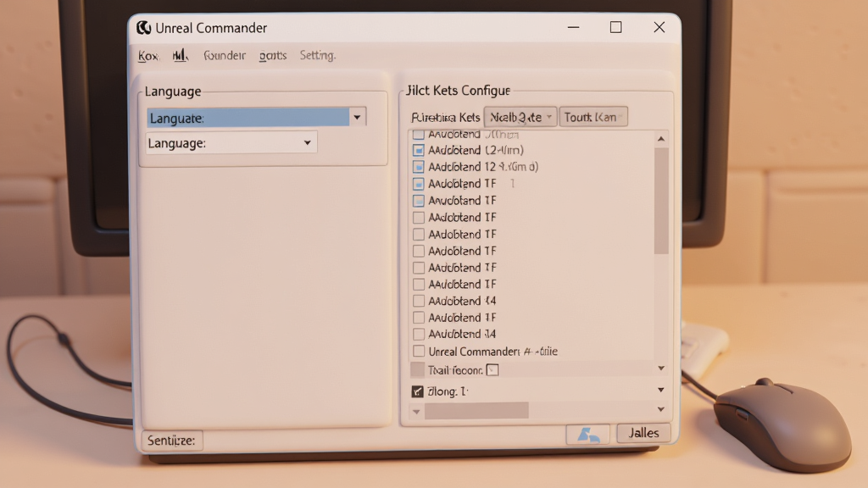Click the scroll-down arrow beside Tbail feoonc row
Viewport: 868px width, 488px height.
tap(661, 369)
